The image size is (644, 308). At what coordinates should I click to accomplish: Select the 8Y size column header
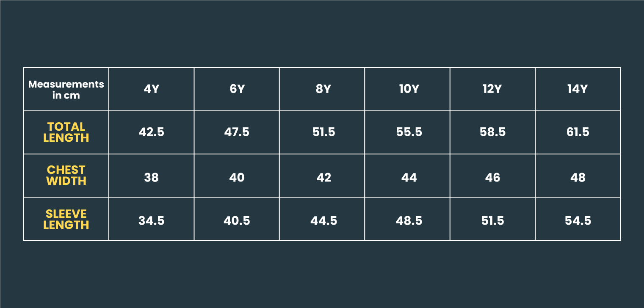(x=323, y=89)
